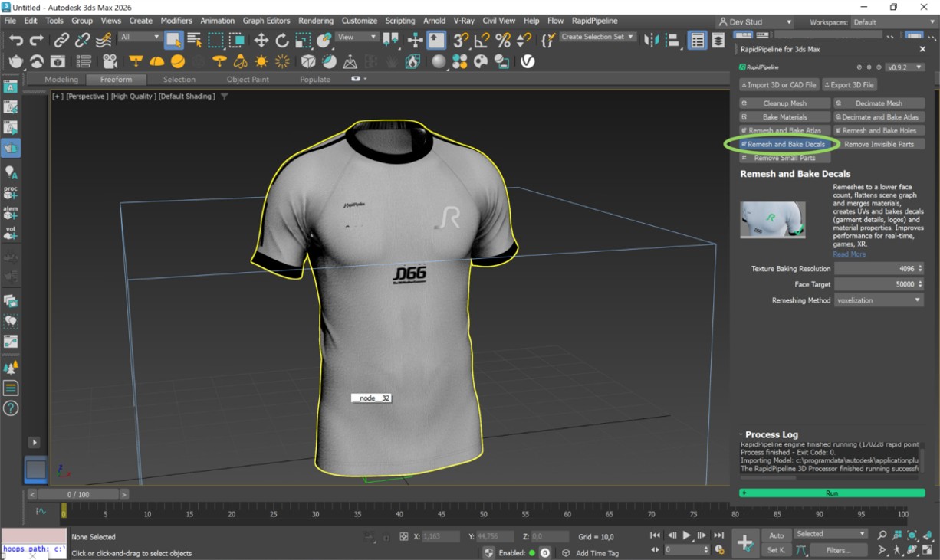This screenshot has width=940, height=560.
Task: Click the V-Ray Sun light icon
Action: [x=261, y=61]
